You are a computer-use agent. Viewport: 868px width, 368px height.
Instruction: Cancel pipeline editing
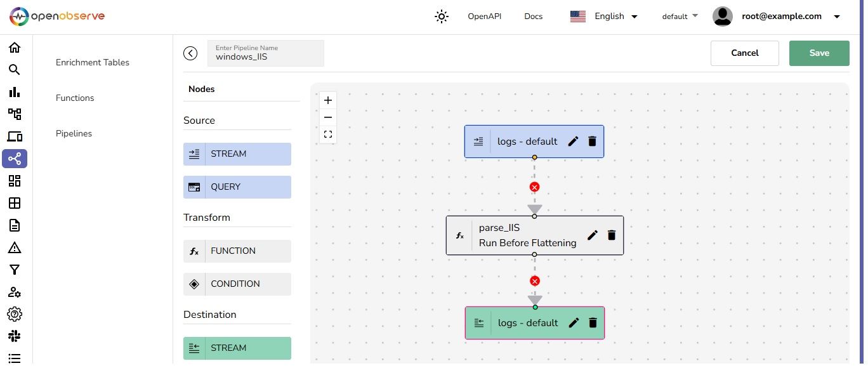coord(744,53)
